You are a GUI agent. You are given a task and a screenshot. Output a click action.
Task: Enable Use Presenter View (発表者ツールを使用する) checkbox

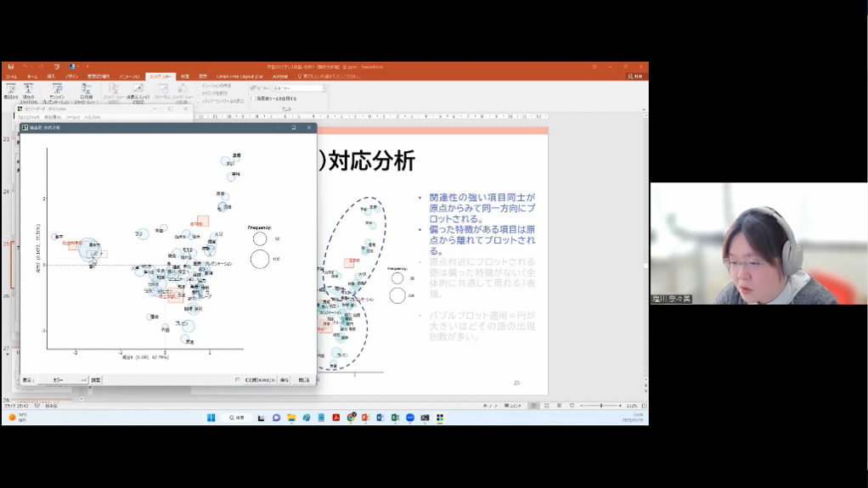click(253, 98)
